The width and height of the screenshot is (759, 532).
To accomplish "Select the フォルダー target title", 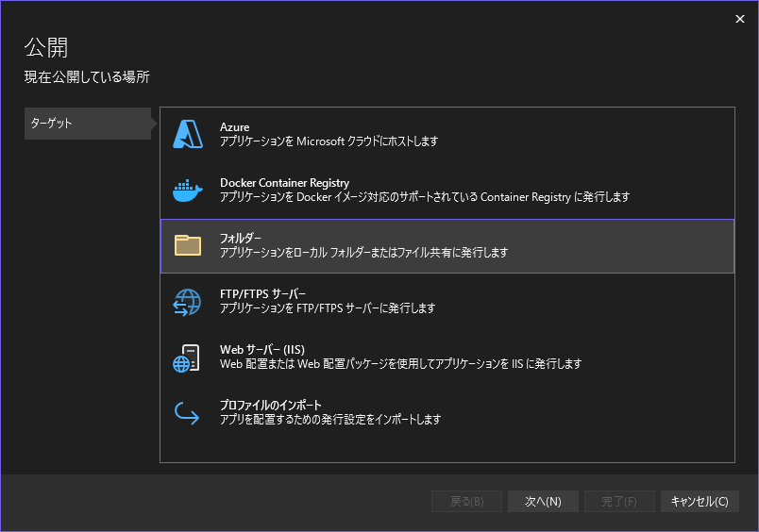I will click(241, 239).
